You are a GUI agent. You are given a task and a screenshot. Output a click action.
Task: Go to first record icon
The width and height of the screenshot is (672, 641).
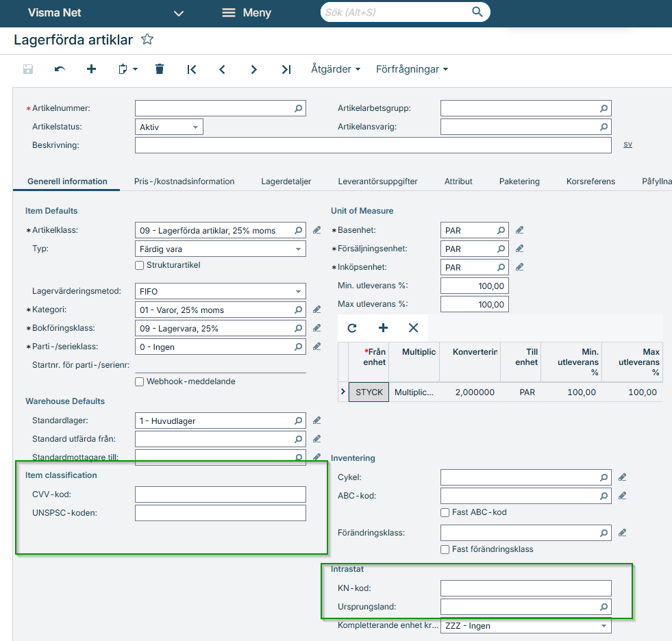coord(192,69)
